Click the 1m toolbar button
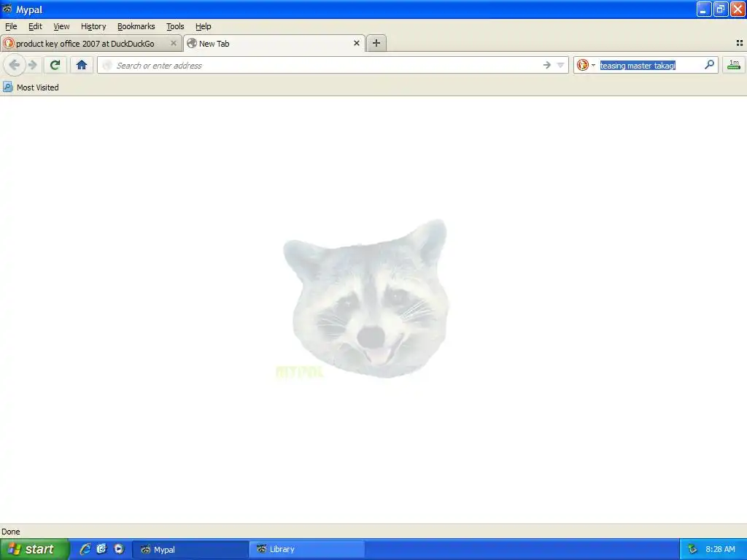 [734, 65]
